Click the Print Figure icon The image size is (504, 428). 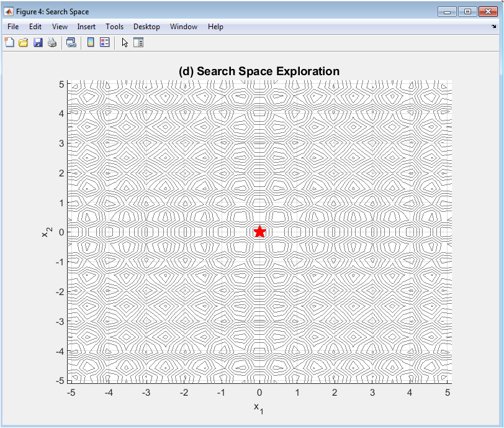click(x=52, y=42)
